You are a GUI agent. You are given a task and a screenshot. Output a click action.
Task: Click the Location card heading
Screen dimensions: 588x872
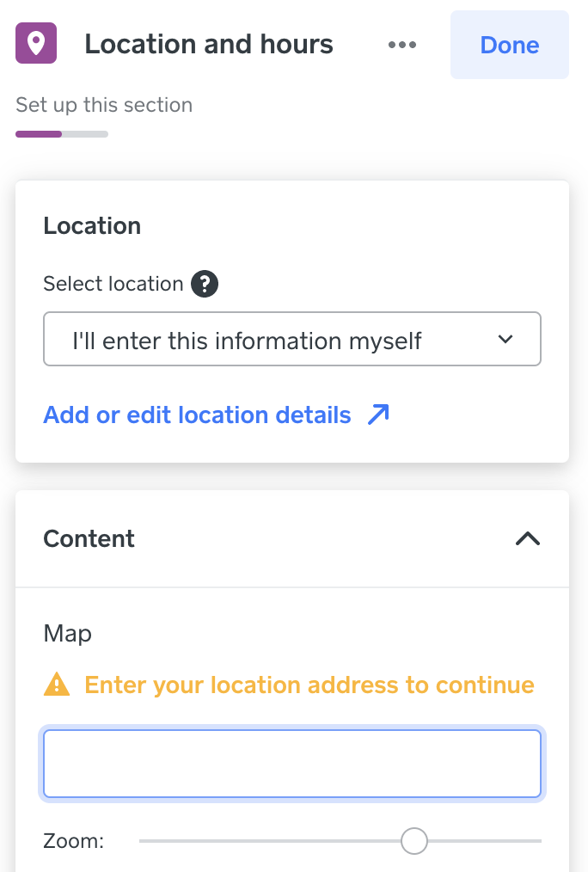[x=92, y=226]
